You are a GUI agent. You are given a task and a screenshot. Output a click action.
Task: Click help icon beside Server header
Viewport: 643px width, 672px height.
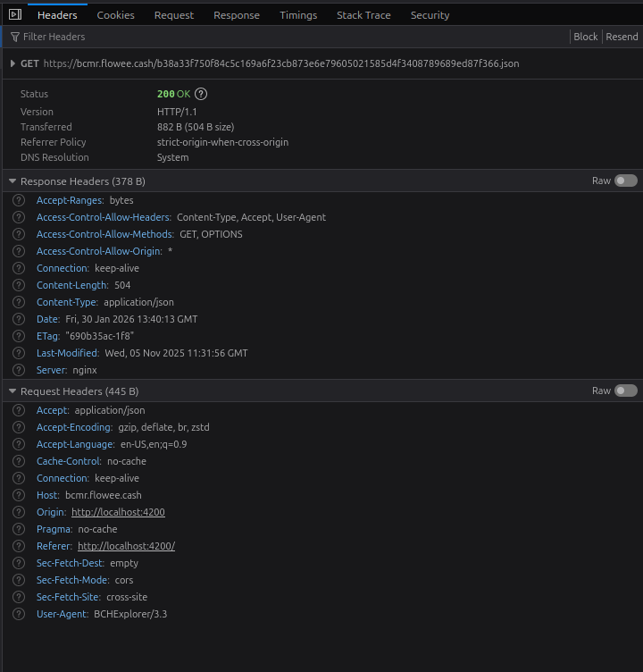[19, 370]
